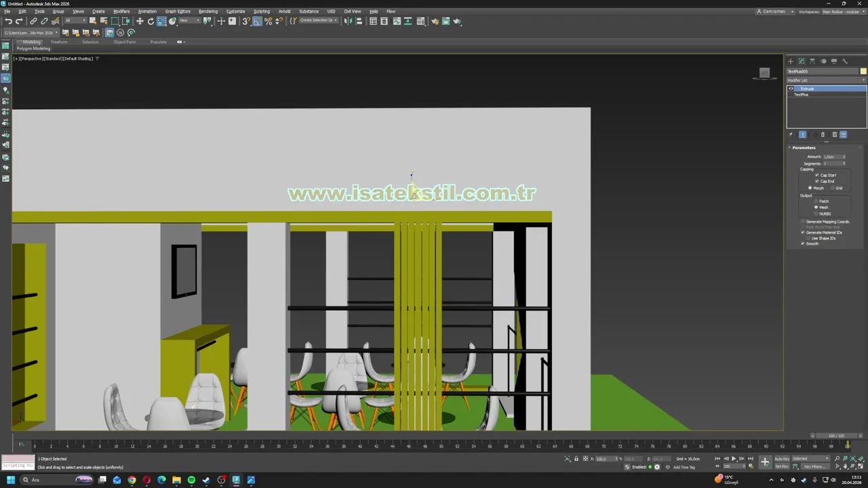Viewport: 868px width, 488px height.
Task: Click the Polygon Modeling button
Action: tap(33, 49)
